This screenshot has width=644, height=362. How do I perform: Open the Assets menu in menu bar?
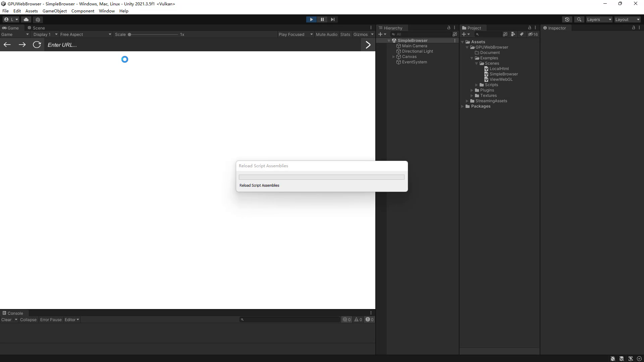tap(32, 11)
